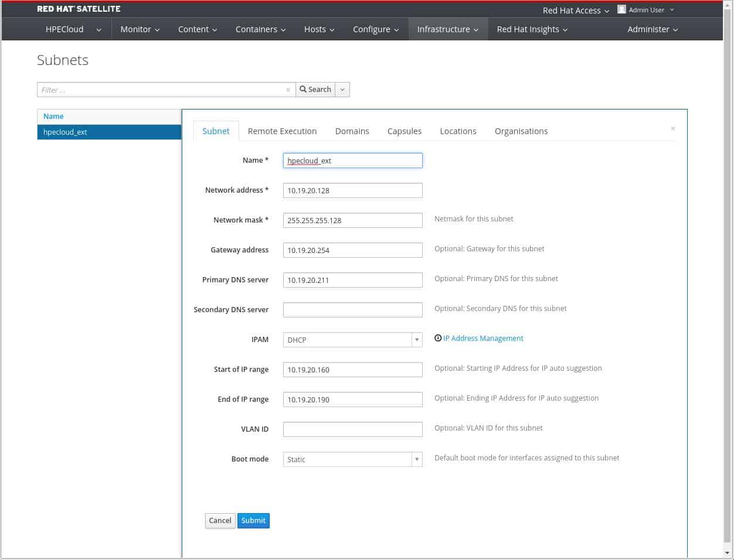Switch to the Remote Execution tab

click(x=282, y=131)
